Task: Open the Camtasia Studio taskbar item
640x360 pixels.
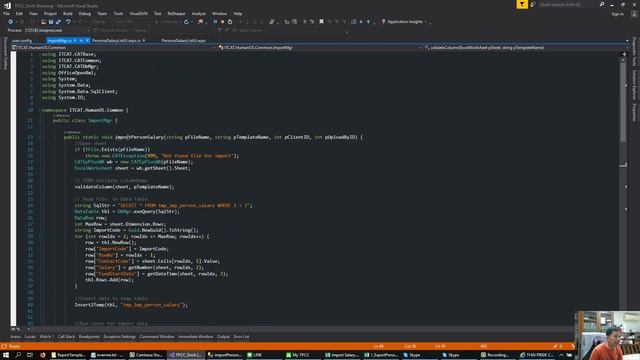Action: pos(146,355)
